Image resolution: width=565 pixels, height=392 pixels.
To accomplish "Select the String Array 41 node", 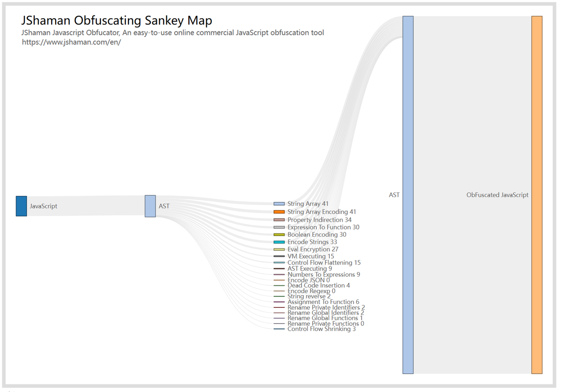I will tap(279, 204).
